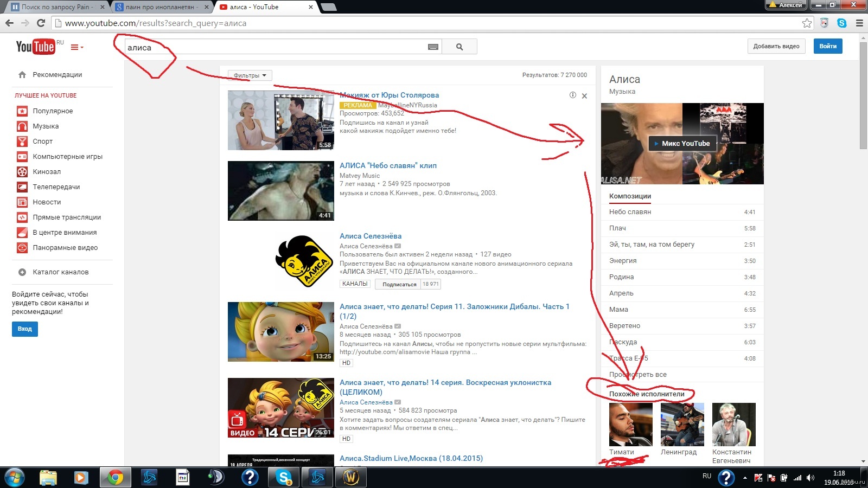Click in the YouTube search field
868x488 pixels.
click(x=277, y=47)
